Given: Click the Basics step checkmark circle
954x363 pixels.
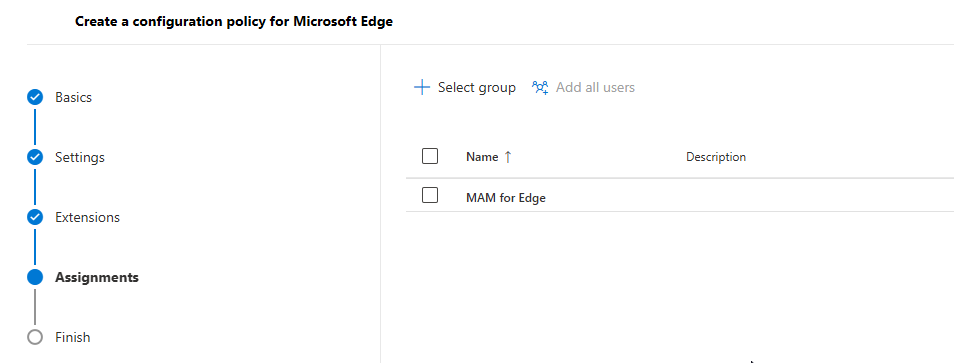Looking at the screenshot, I should pos(35,97).
